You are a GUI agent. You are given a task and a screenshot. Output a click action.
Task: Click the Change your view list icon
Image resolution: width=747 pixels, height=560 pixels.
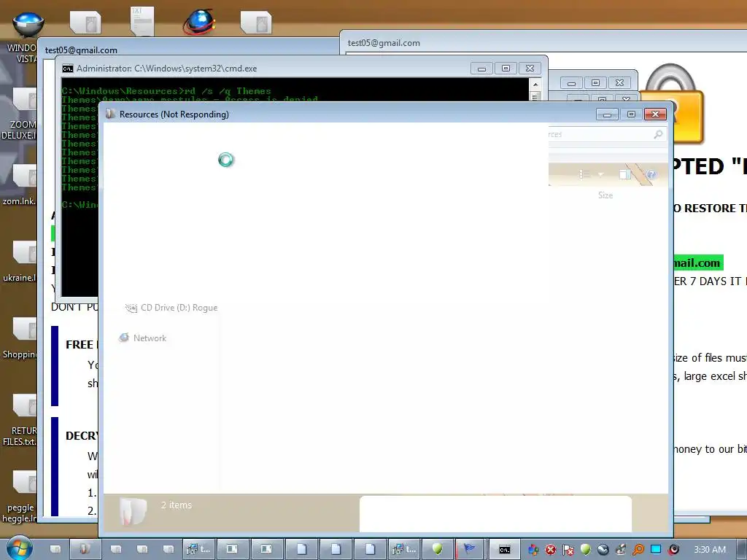coord(584,174)
